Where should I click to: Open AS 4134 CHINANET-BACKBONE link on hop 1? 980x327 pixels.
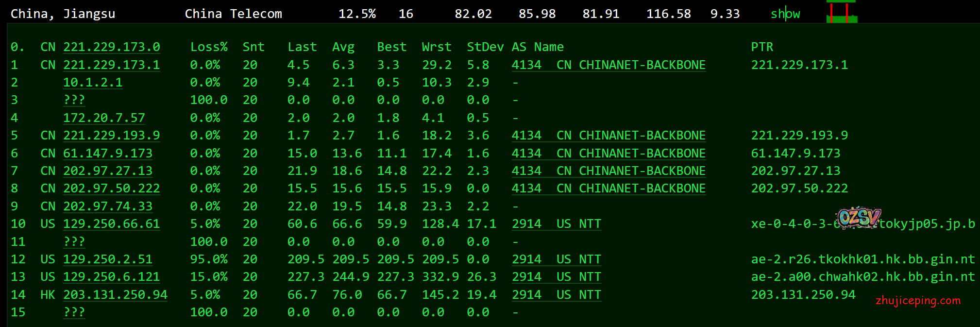[x=608, y=65]
